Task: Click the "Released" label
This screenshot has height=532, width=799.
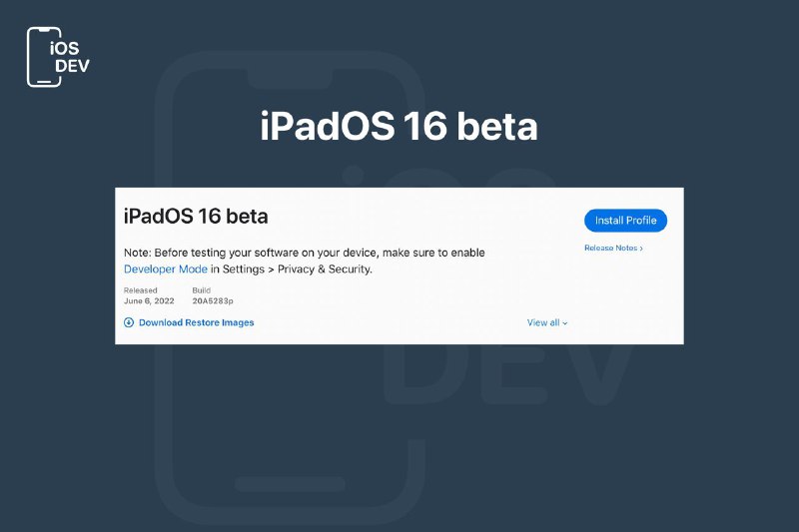Action: (140, 290)
